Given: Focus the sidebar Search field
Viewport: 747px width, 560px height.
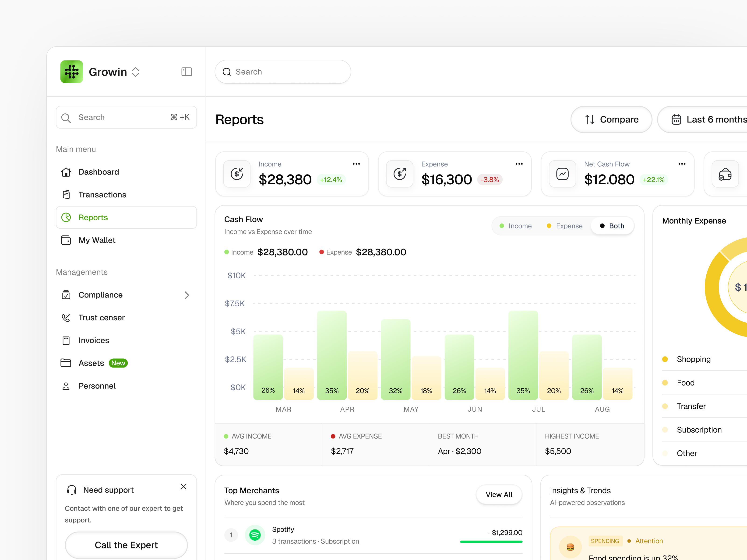Looking at the screenshot, I should 126,117.
